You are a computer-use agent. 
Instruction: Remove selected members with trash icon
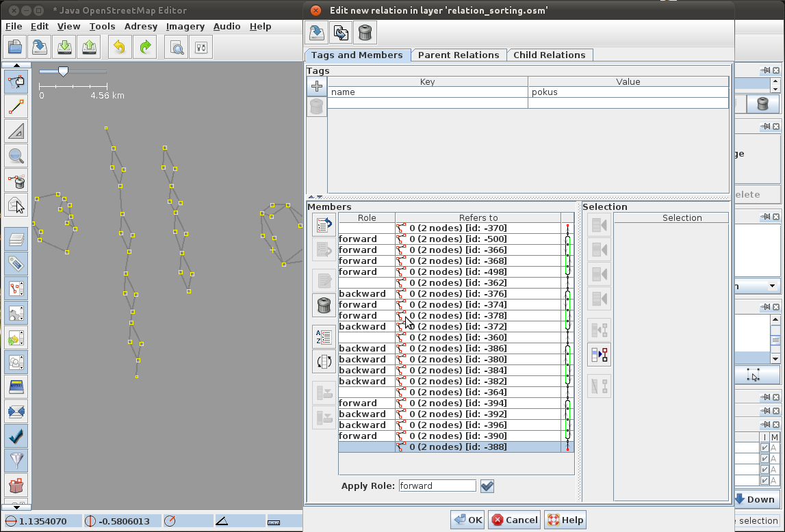pos(324,305)
